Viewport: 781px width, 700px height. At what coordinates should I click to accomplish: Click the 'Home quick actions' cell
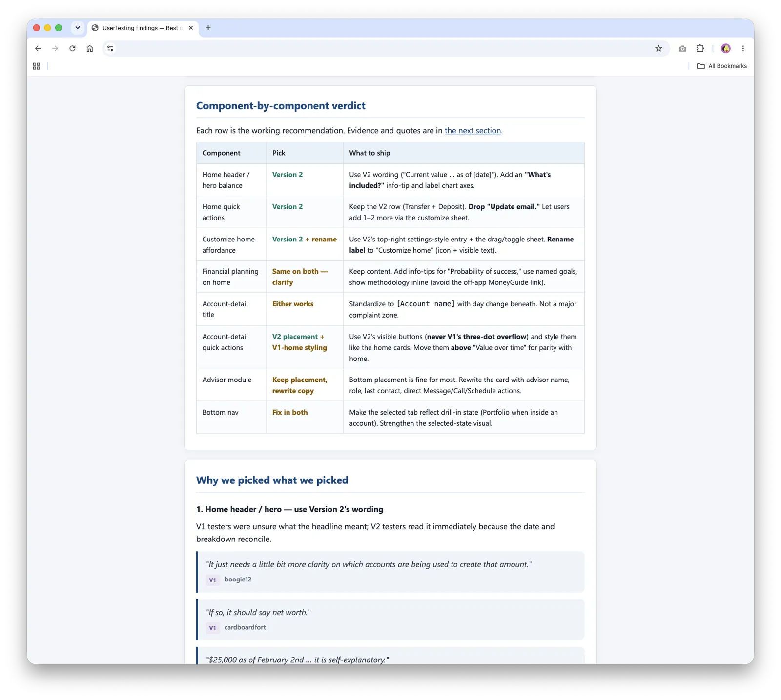pos(231,212)
